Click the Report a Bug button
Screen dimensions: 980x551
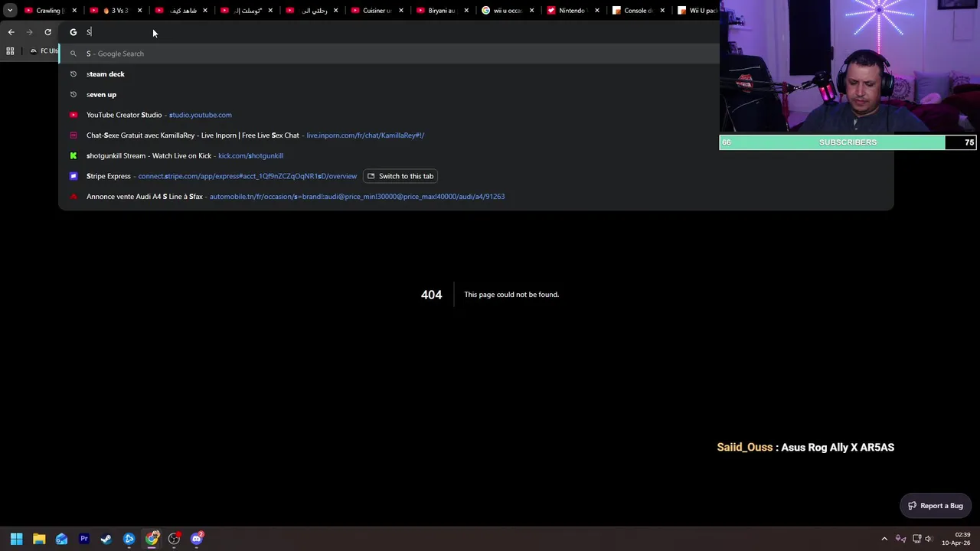(935, 506)
